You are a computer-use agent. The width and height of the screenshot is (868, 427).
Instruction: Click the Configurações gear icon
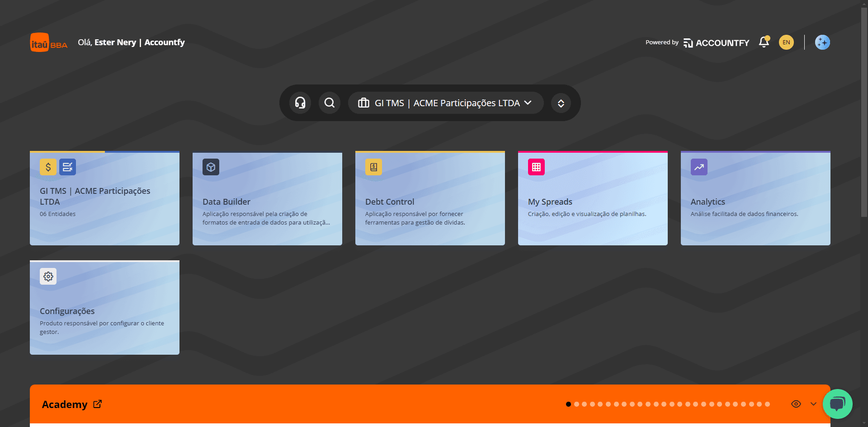(48, 277)
